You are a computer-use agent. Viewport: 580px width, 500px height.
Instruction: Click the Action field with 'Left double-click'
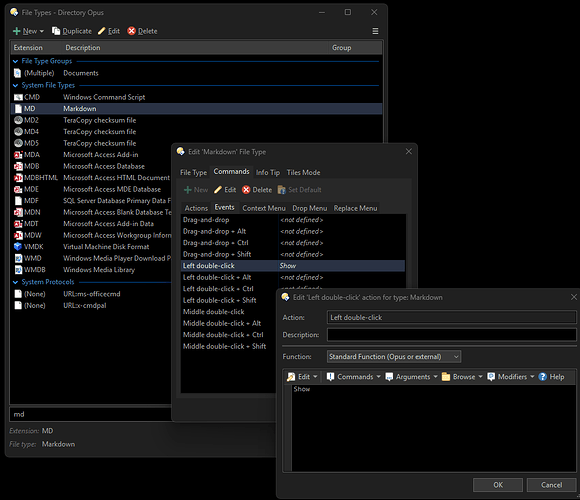pos(451,317)
